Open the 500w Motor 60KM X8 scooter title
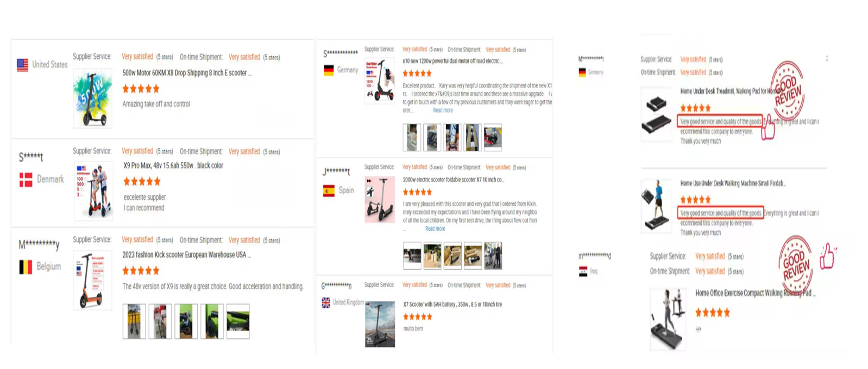868x369 pixels. pos(187,73)
